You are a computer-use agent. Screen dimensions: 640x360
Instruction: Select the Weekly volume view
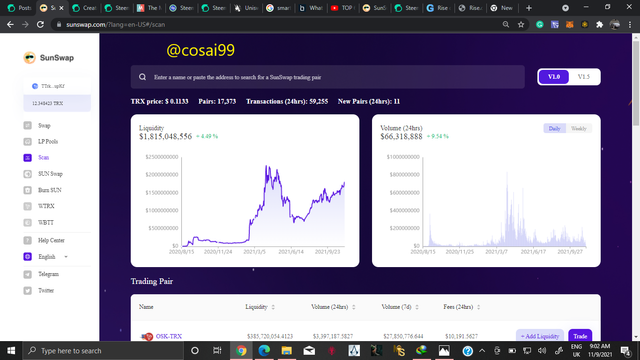point(578,129)
